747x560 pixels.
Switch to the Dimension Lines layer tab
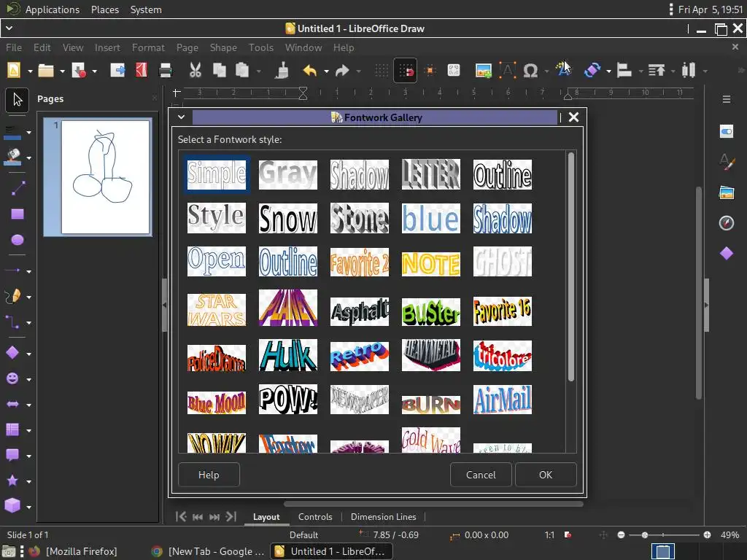[384, 517]
